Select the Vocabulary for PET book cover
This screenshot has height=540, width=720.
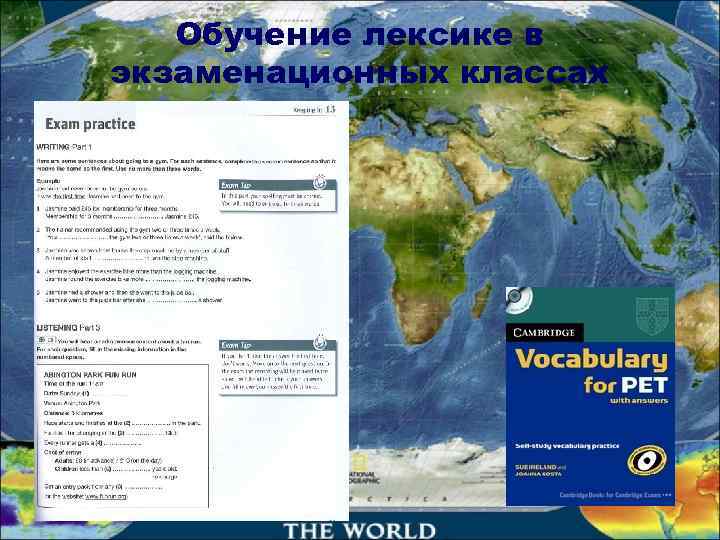pyautogui.click(x=590, y=397)
